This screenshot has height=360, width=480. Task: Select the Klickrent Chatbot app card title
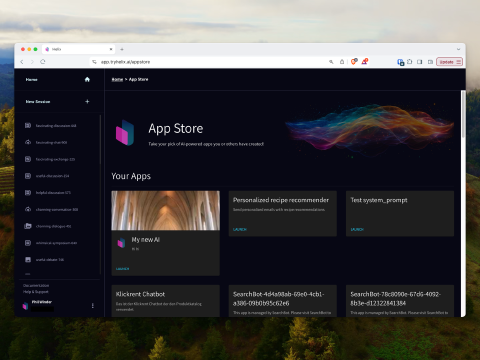point(140,294)
